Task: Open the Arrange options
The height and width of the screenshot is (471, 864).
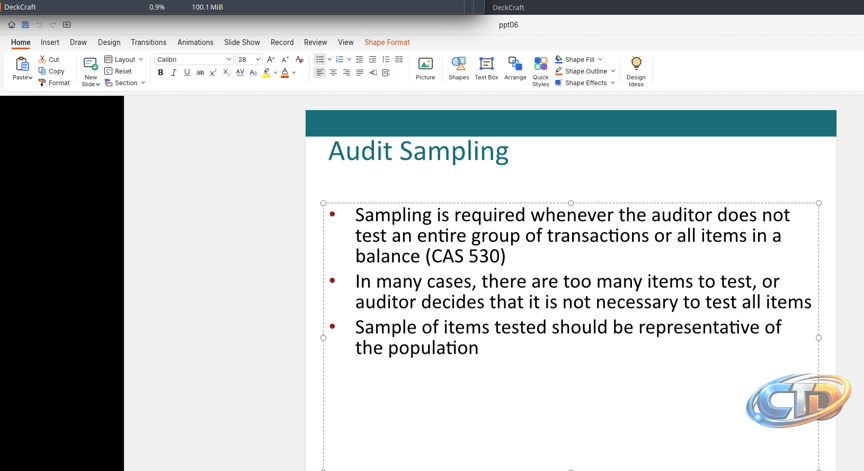Action: pyautogui.click(x=515, y=68)
